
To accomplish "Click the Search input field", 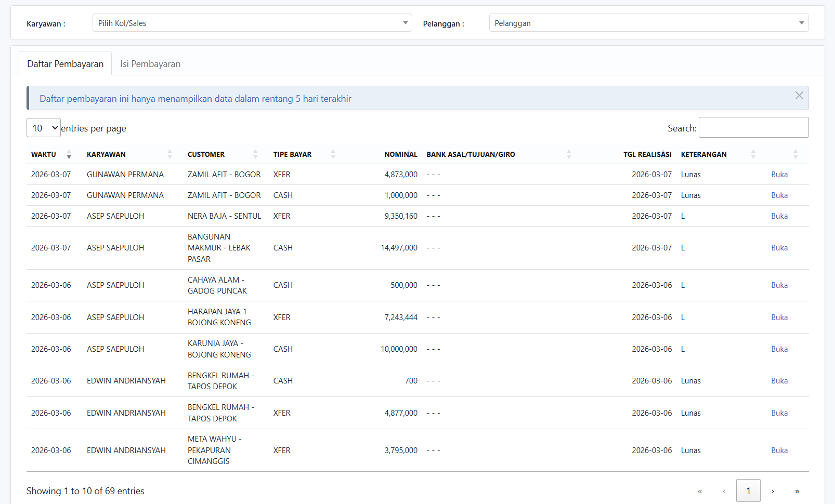I will coord(753,127).
